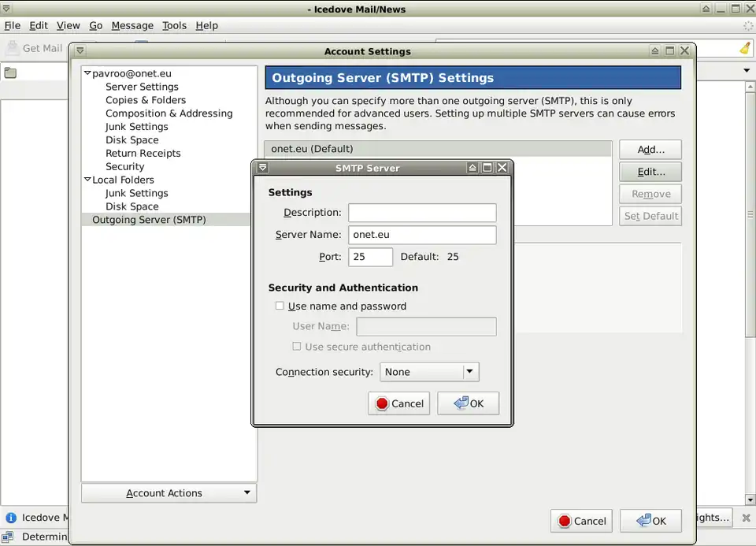Click the Icedove info status icon

click(x=11, y=518)
